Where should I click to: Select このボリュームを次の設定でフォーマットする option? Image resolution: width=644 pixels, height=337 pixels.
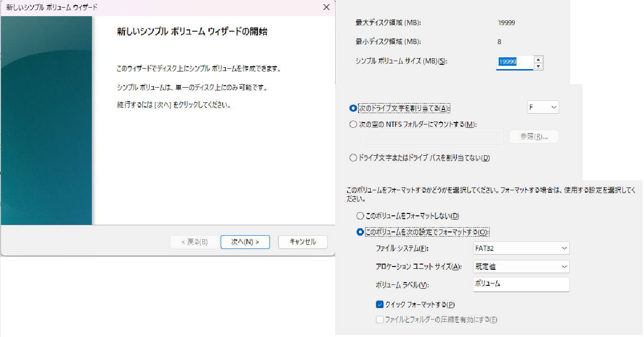pyautogui.click(x=360, y=232)
